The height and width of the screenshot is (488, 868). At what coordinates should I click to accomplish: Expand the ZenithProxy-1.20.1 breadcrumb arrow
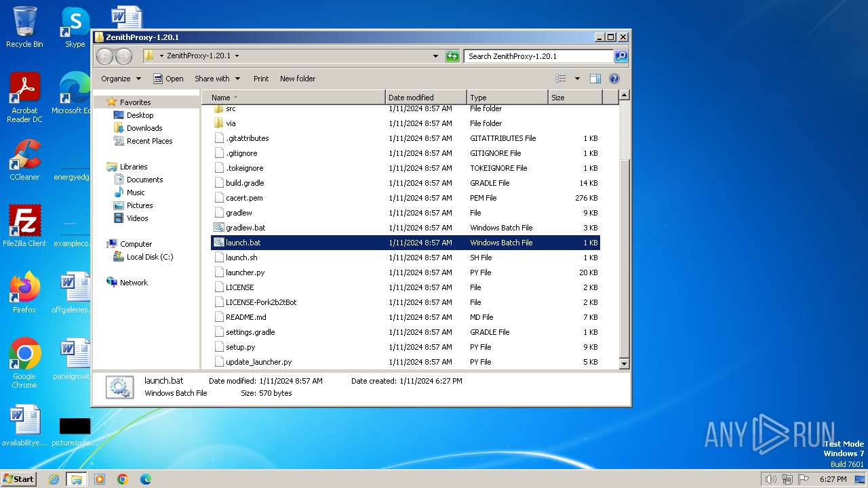(x=237, y=56)
